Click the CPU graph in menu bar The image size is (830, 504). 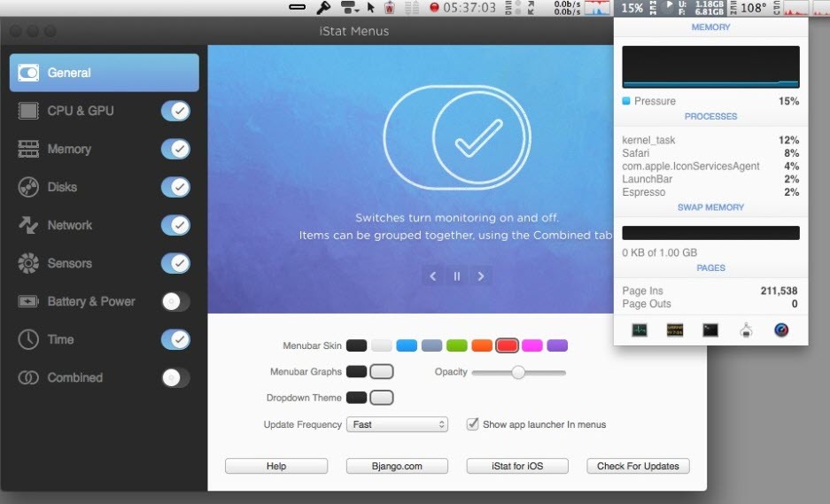[796, 8]
